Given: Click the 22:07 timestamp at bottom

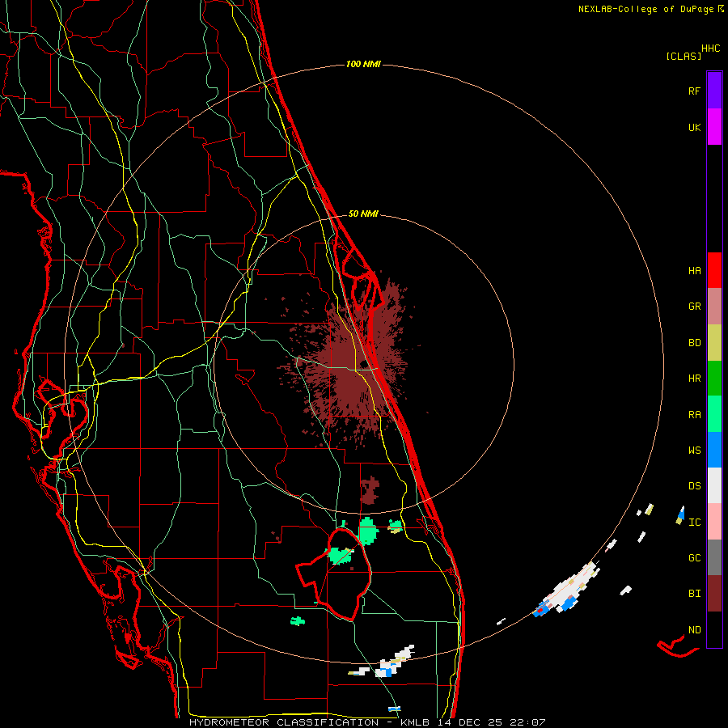Looking at the screenshot, I should [x=529, y=722].
